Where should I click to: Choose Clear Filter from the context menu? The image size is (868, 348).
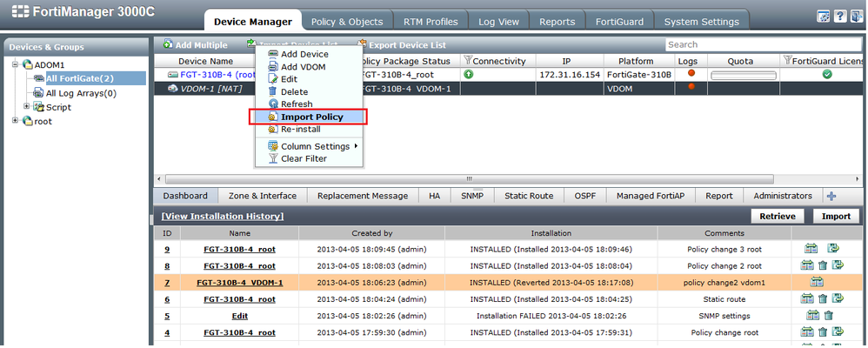304,158
